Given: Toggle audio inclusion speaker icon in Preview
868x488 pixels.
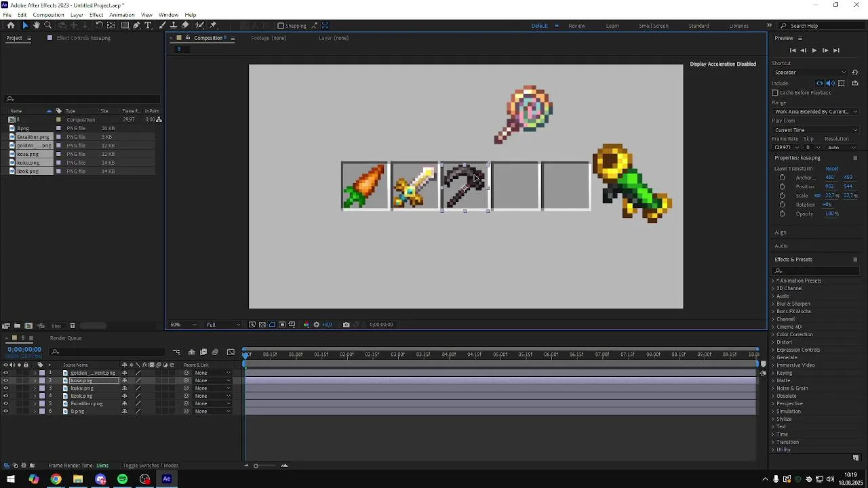Looking at the screenshot, I should 830,83.
